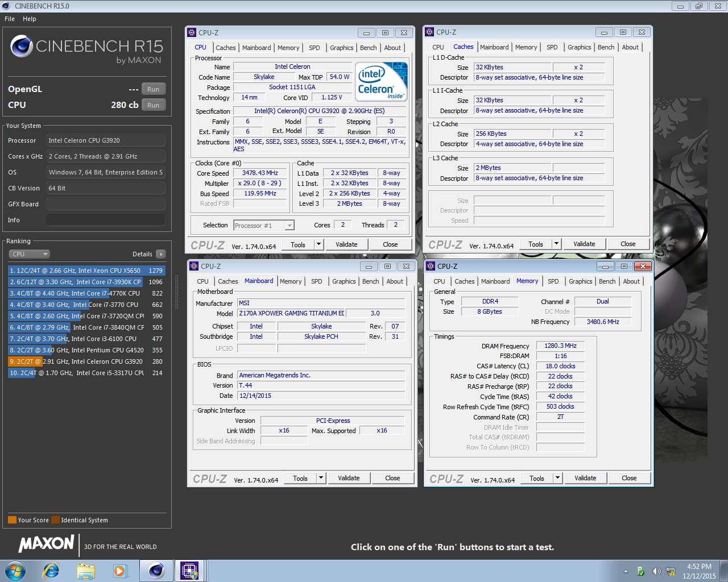Screen dimensions: 728x582
Task: Click the Intel Celeron inside logo
Action: (380, 82)
